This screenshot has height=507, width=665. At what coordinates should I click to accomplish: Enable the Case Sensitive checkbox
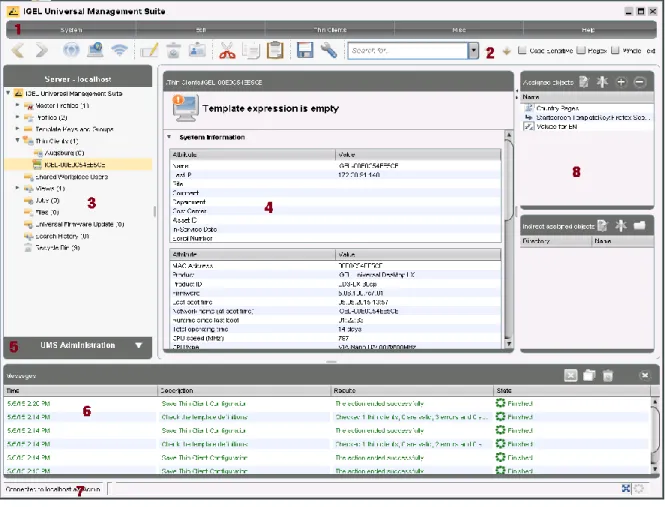[522, 50]
